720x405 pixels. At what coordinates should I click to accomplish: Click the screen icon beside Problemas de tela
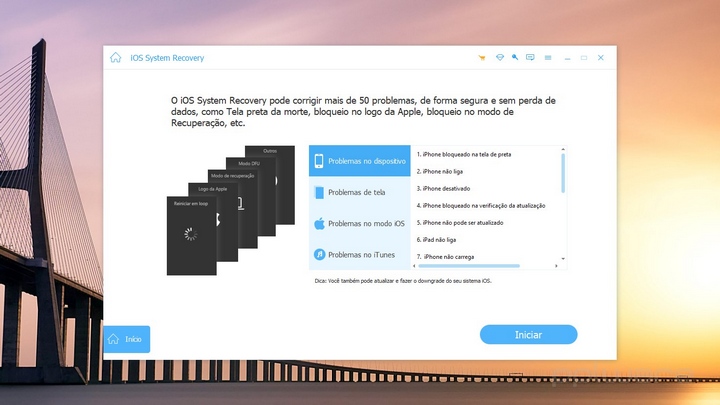click(319, 192)
